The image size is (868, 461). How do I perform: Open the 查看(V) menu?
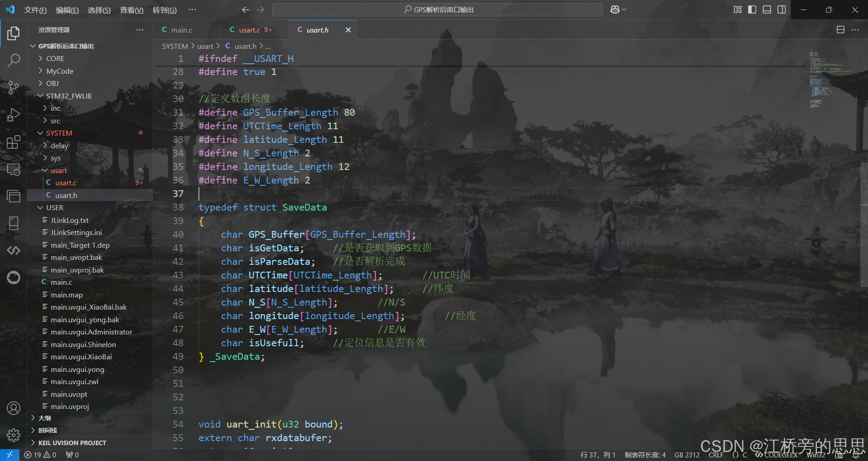pos(132,10)
